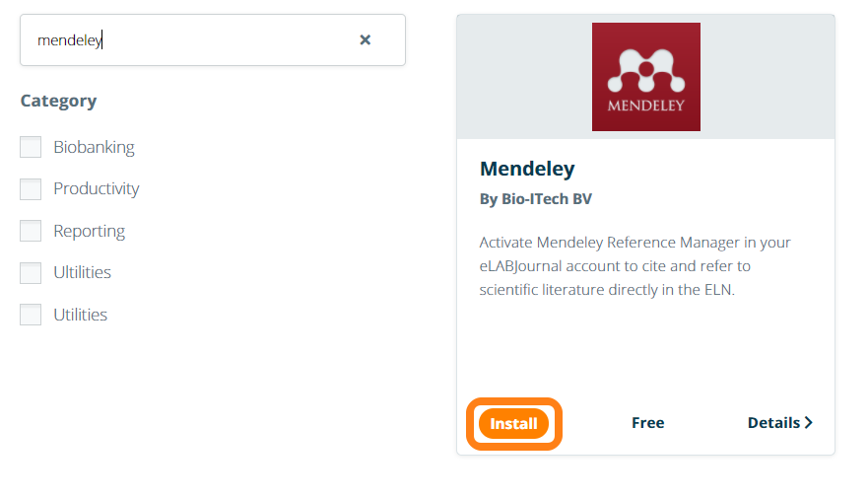Install the Mendeley add-on
Screen dimensions: 868x498
click(513, 424)
